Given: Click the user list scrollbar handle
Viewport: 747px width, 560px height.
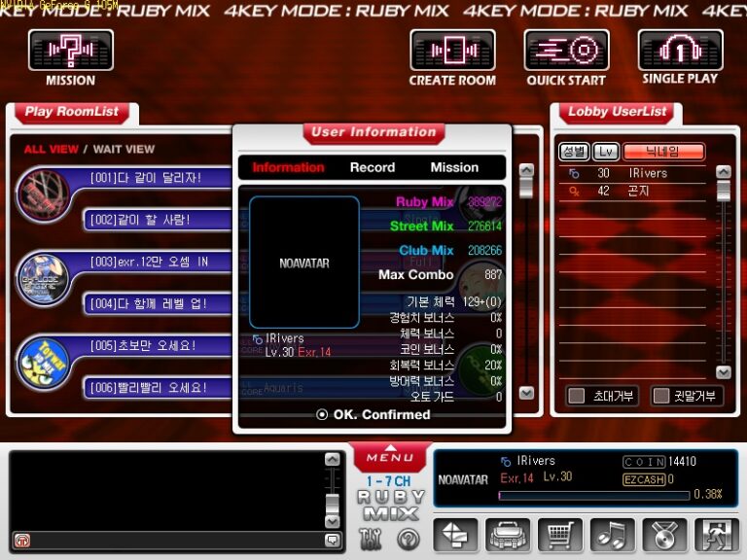Looking at the screenshot, I should coord(724,191).
